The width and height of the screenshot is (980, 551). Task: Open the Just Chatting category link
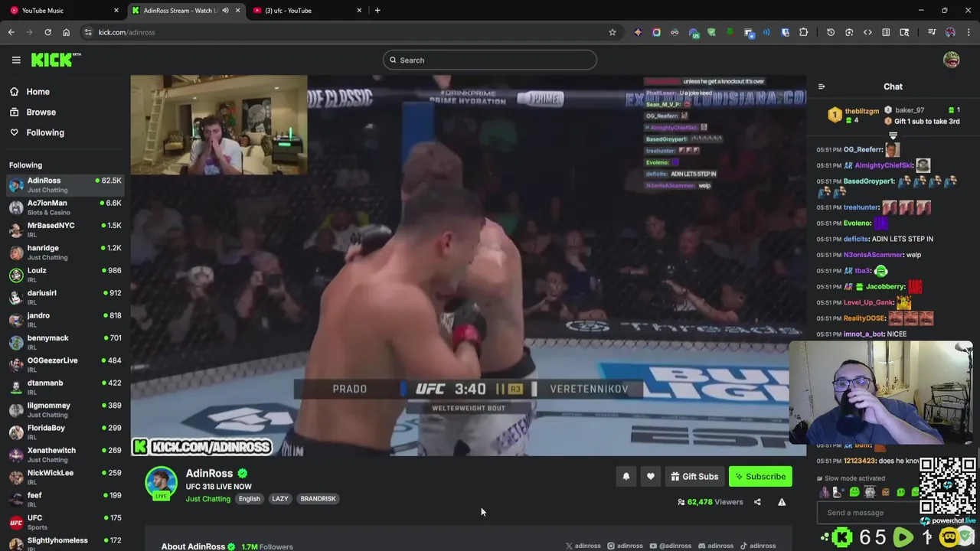point(207,499)
